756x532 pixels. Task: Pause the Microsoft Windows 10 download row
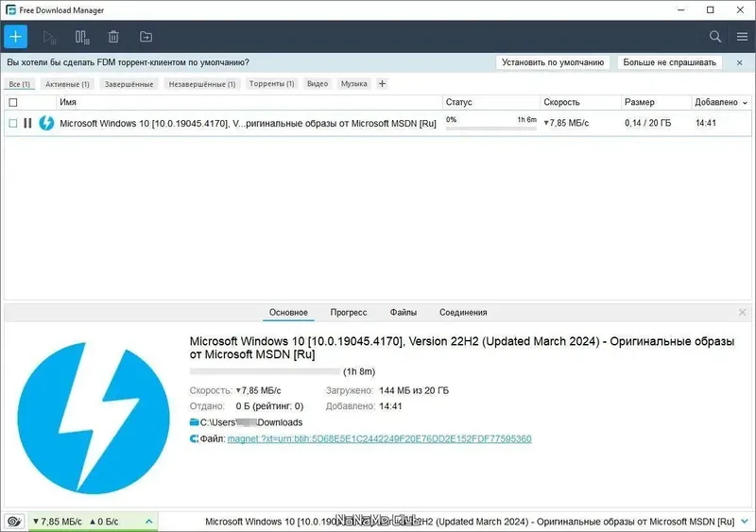[27, 123]
